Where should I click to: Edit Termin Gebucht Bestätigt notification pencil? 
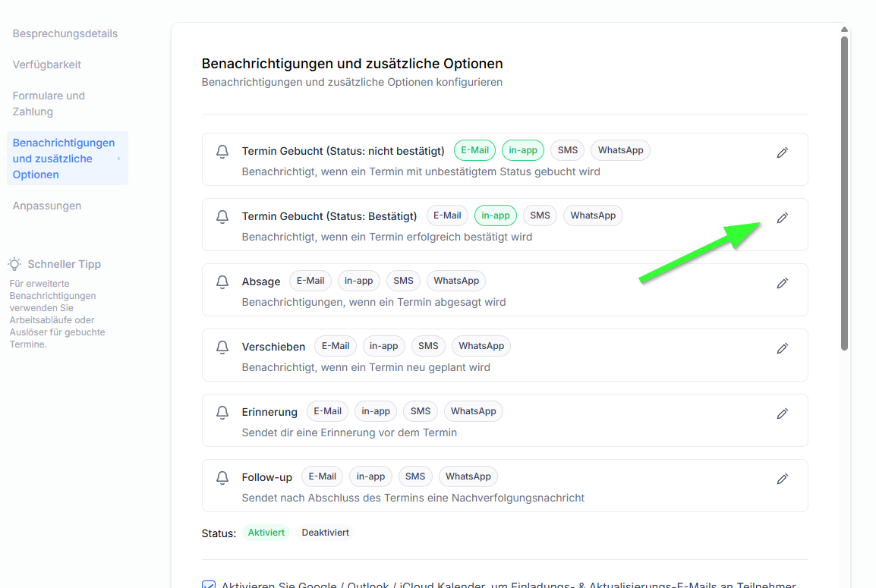click(x=782, y=218)
